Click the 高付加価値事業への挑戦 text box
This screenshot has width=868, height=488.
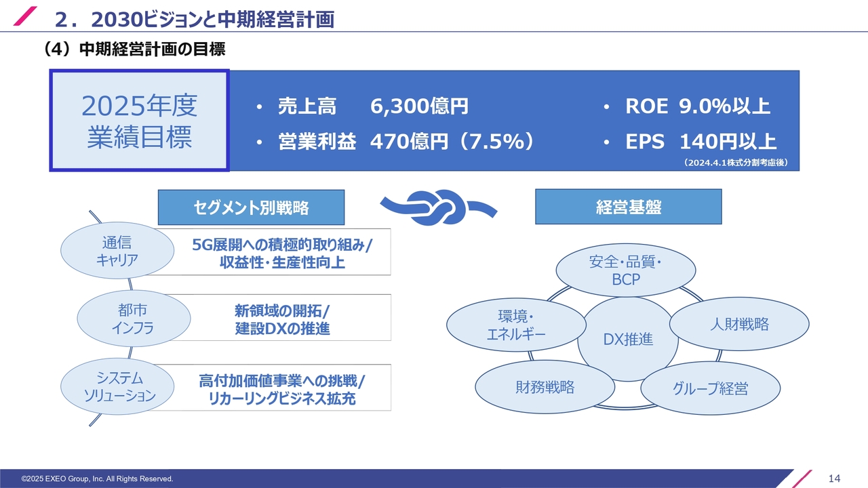(281, 389)
